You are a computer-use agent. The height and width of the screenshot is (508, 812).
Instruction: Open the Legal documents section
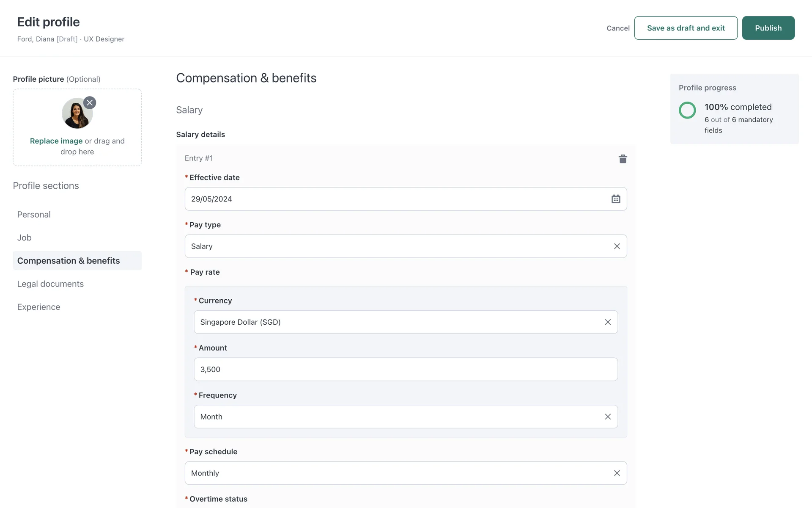click(50, 284)
